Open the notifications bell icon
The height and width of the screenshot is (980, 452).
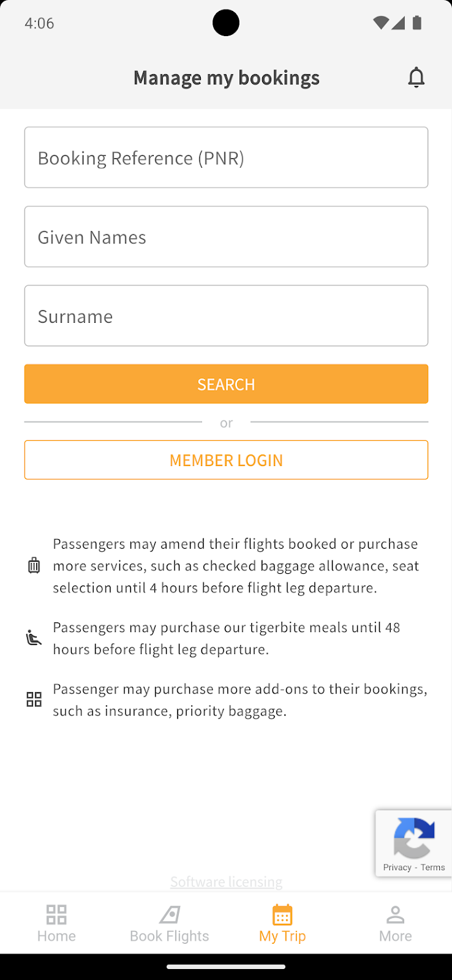pyautogui.click(x=416, y=77)
